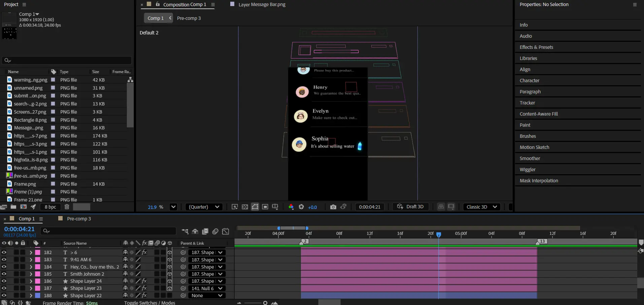Click the pink label swatch of layer 185
This screenshot has height=305, width=644.
[x=38, y=274]
